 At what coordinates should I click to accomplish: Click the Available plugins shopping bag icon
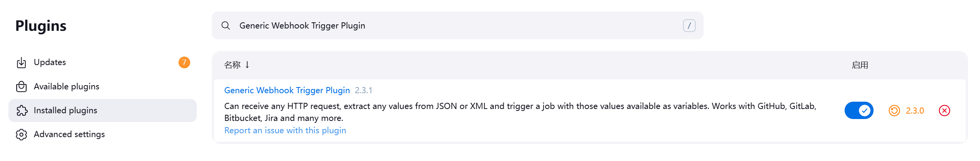click(22, 87)
